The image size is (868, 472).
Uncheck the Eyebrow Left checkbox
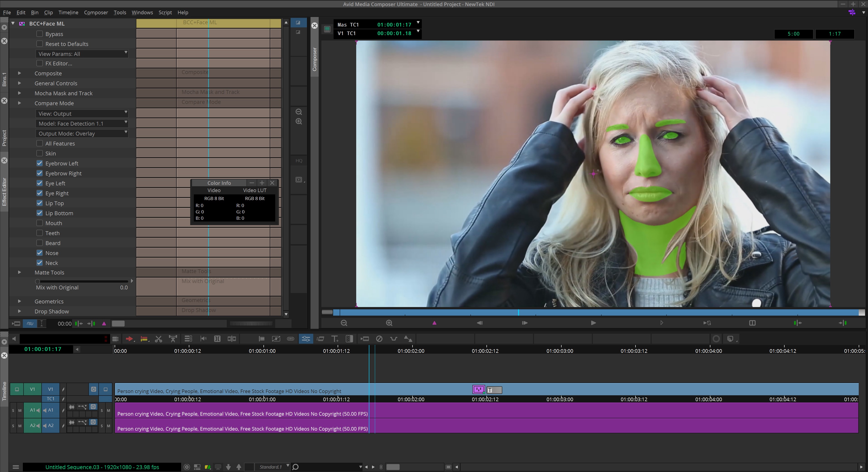coord(39,163)
